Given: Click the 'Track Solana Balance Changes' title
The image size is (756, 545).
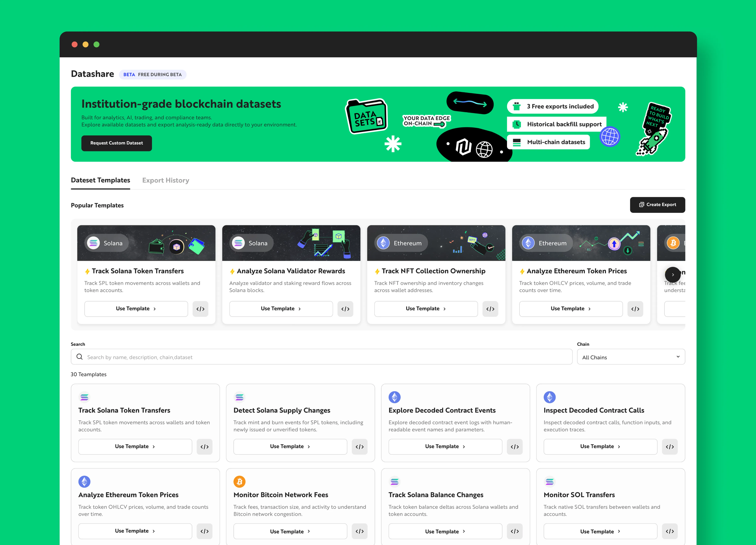Looking at the screenshot, I should click(436, 495).
